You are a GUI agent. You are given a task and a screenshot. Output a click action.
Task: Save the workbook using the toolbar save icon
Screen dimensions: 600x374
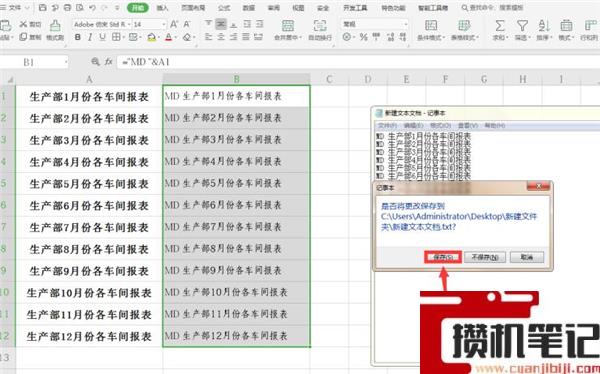(x=43, y=8)
